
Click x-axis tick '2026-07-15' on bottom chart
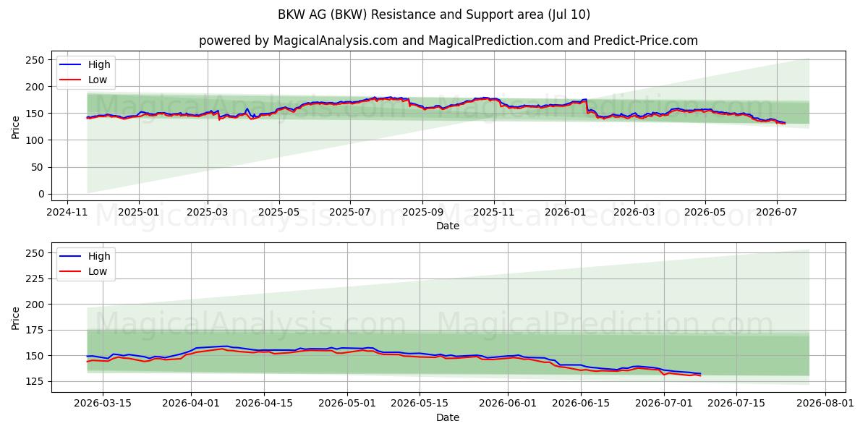coord(737,404)
